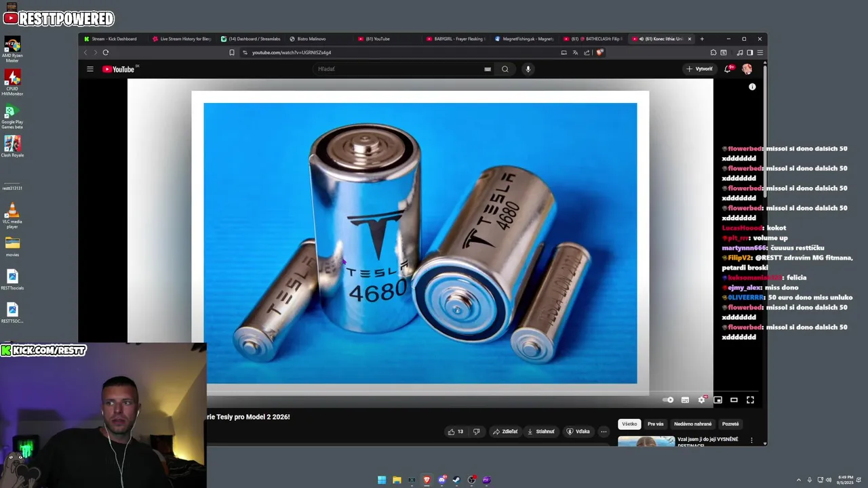
Task: Switch to BABYGIRL browser tab
Action: pyautogui.click(x=455, y=39)
